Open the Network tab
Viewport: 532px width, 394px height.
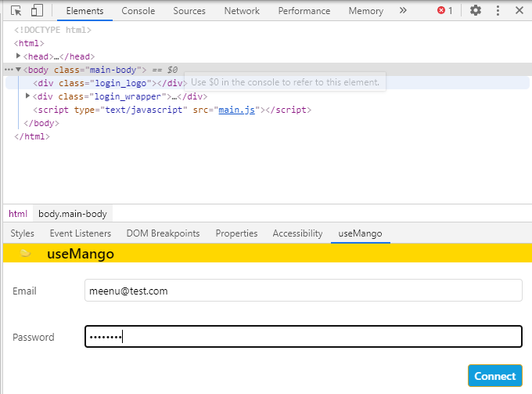click(242, 11)
